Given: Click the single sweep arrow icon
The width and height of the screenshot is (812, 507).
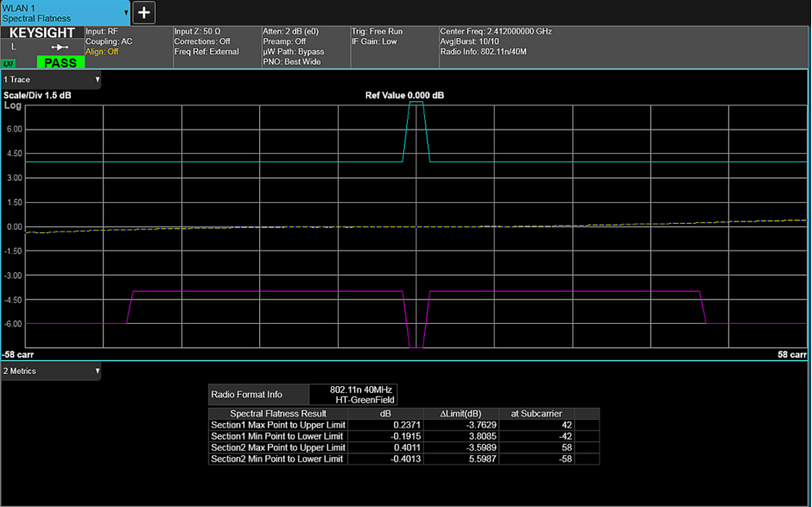Looking at the screenshot, I should point(60,48).
